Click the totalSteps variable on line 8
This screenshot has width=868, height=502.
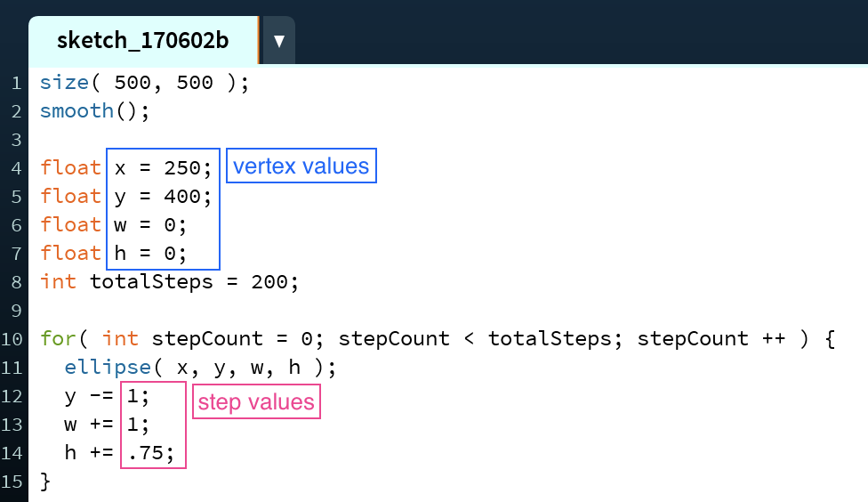151,281
